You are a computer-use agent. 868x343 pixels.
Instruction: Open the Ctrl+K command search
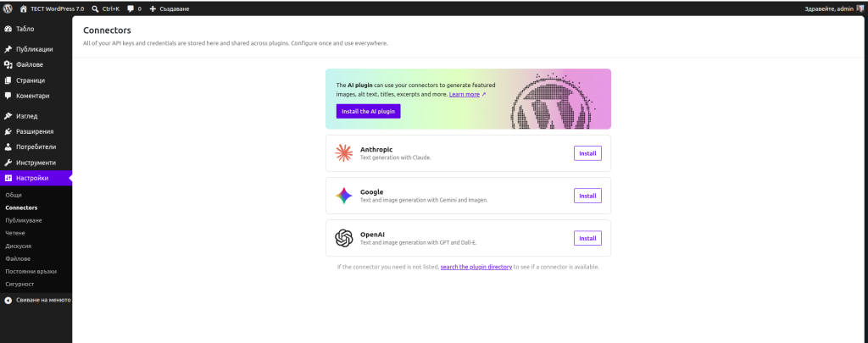tap(105, 8)
